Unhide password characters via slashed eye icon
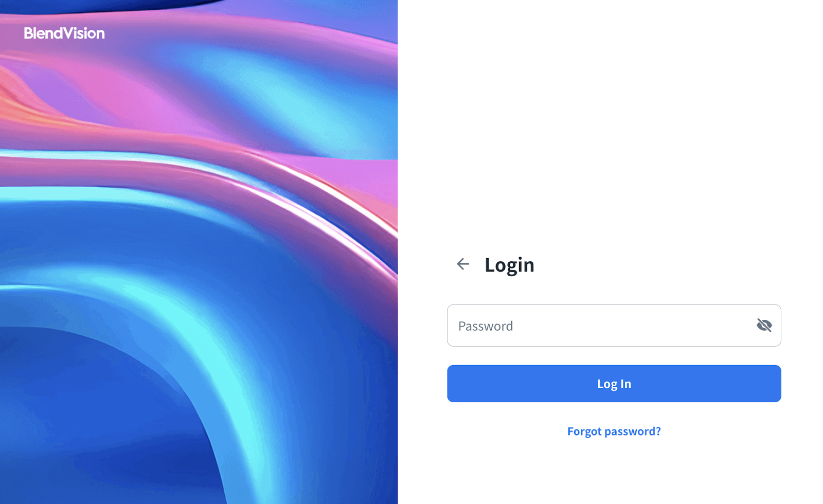Viewport: 823px width, 504px height. coord(764,325)
